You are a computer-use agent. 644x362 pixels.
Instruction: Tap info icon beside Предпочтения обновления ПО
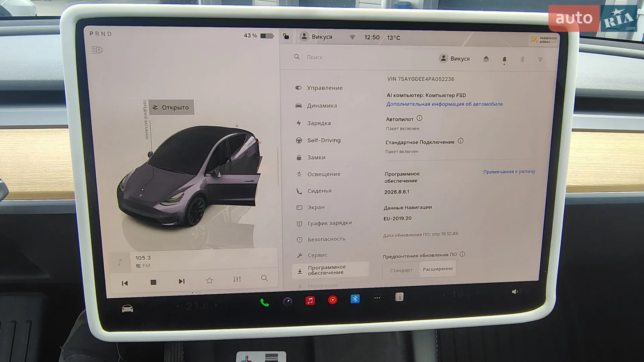tap(462, 254)
